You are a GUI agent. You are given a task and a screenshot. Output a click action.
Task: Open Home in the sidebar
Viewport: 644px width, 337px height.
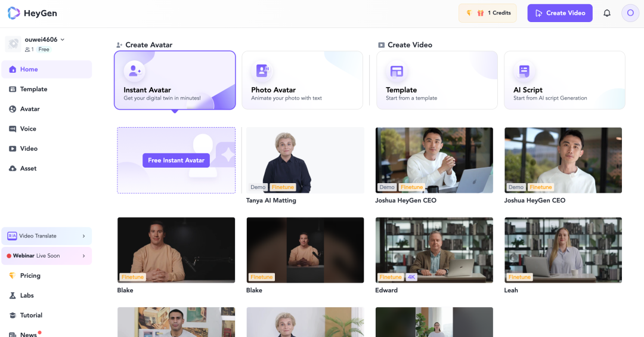coord(47,69)
